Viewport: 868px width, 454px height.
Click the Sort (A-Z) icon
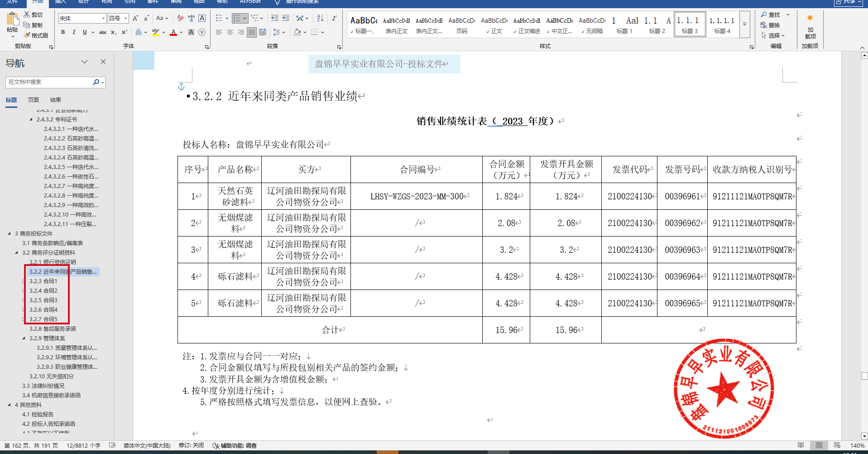tap(320, 18)
